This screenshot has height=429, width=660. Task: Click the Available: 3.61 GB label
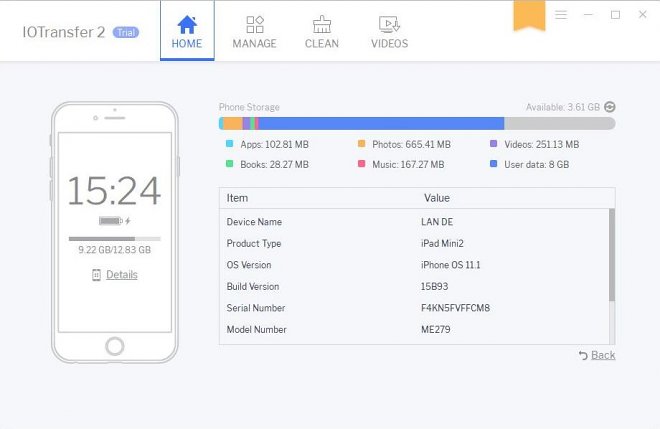click(563, 107)
